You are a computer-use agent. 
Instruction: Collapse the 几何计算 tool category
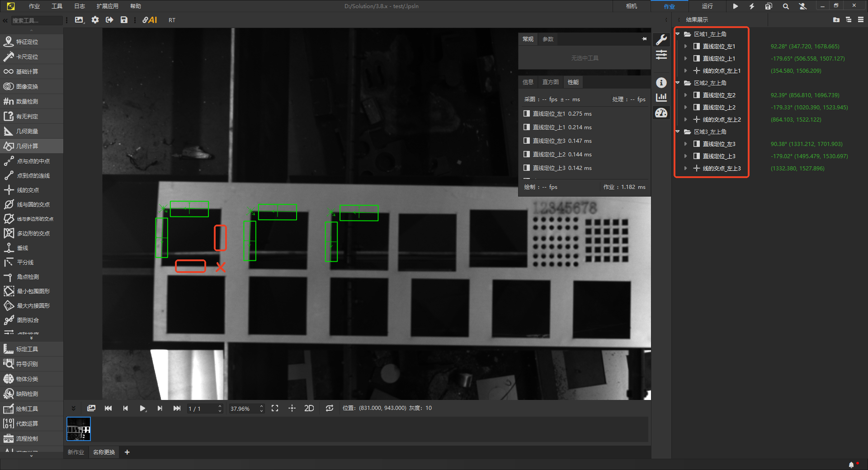27,146
